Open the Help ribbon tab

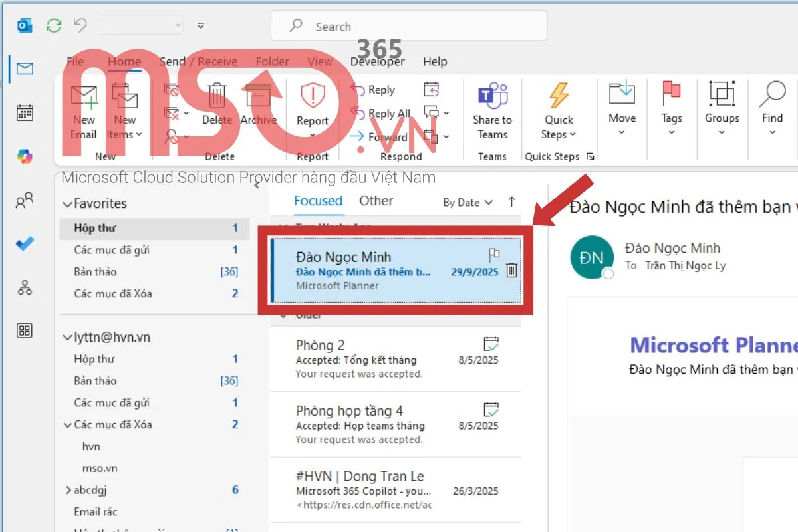435,61
